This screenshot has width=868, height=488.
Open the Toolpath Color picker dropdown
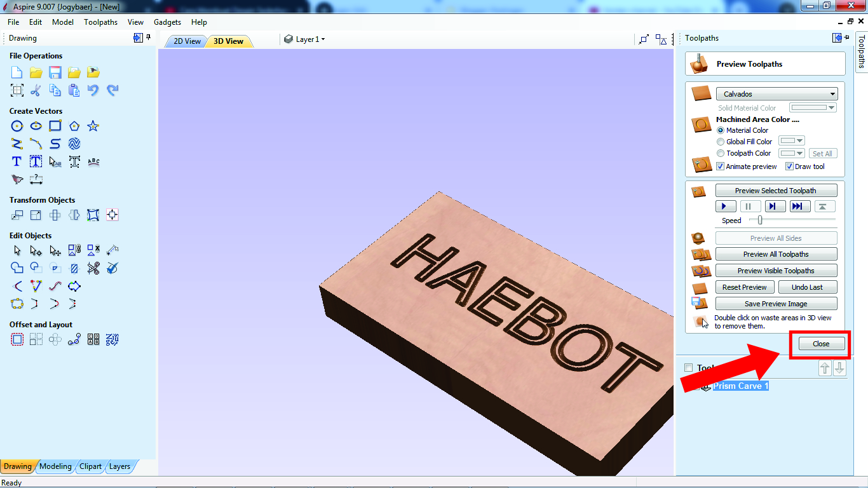(x=792, y=153)
